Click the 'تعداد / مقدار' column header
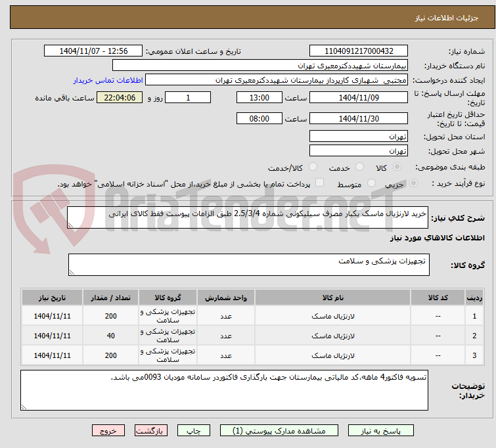The width and height of the screenshot is (496, 448). (111, 298)
